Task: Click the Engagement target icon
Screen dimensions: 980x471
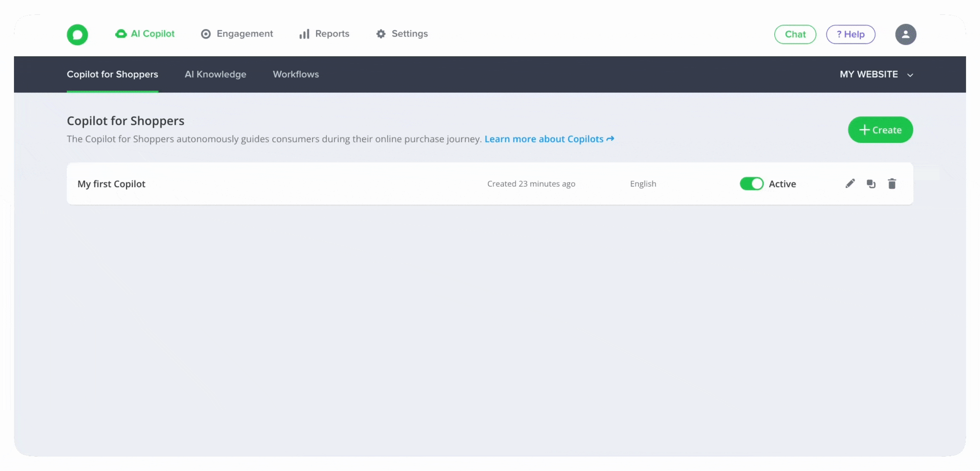Action: 206,34
